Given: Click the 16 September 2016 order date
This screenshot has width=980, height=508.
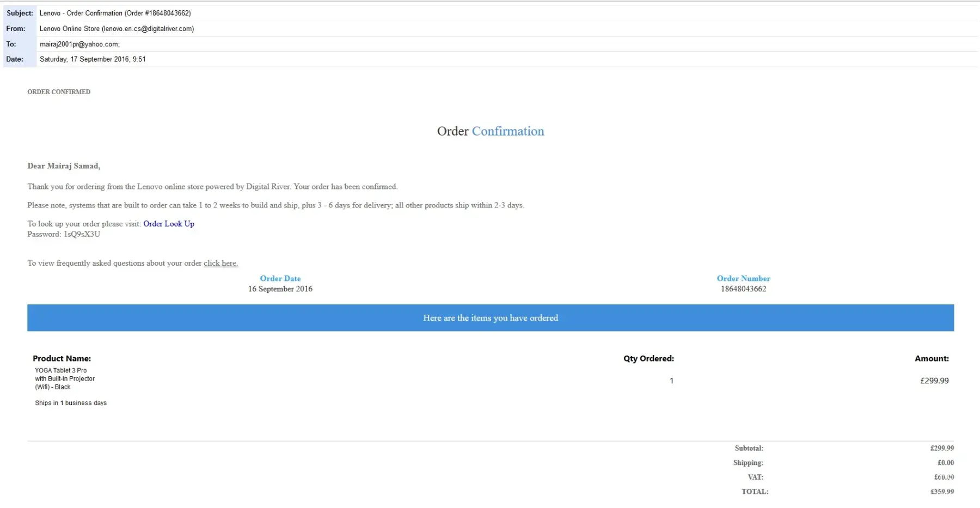Looking at the screenshot, I should click(x=280, y=289).
